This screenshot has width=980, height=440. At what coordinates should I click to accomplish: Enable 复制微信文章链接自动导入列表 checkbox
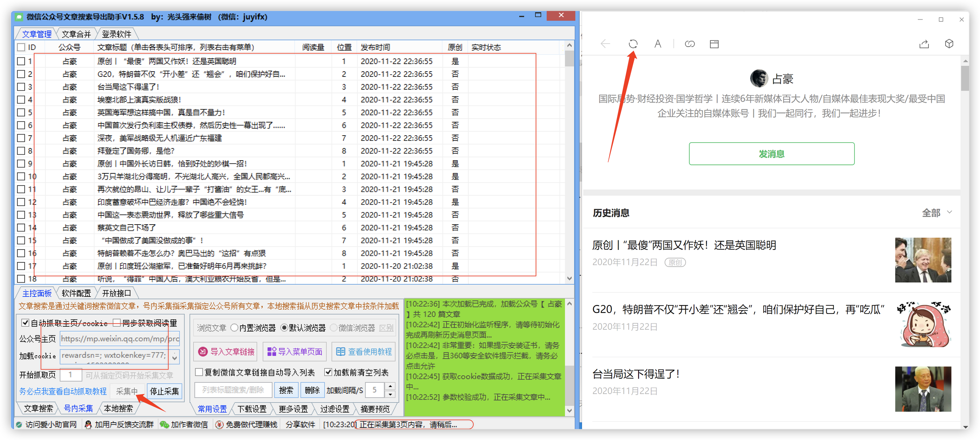click(x=199, y=372)
